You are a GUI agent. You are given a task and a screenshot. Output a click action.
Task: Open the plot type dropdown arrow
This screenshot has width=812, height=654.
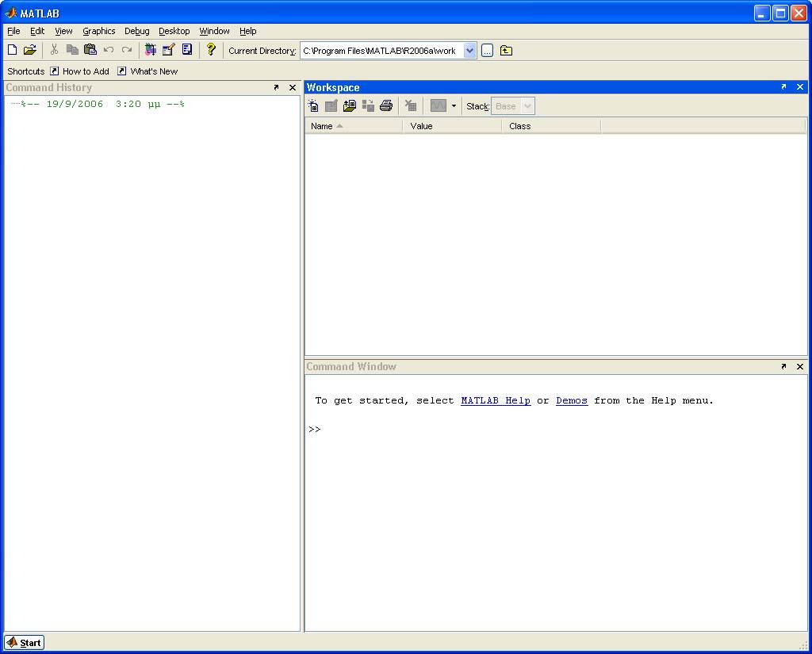pyautogui.click(x=454, y=106)
